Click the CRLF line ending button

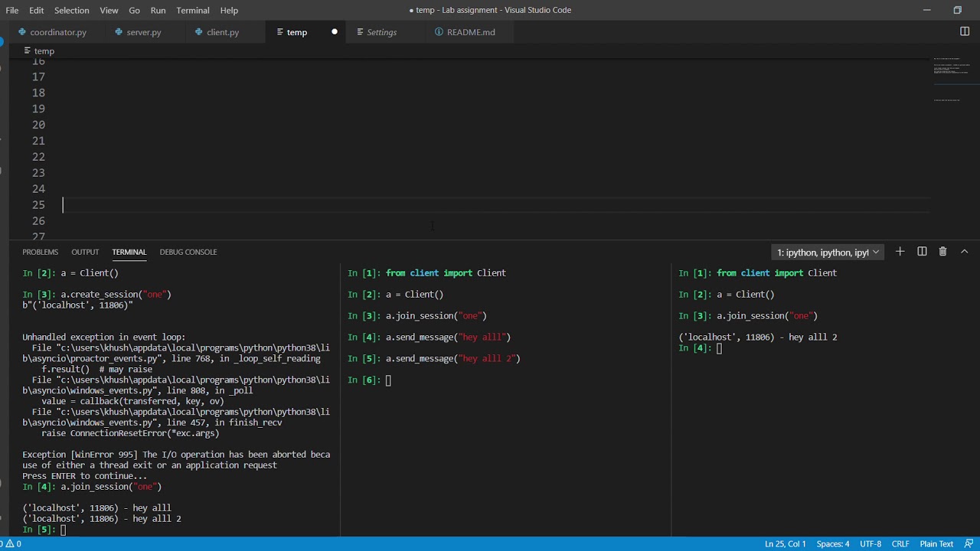pyautogui.click(x=900, y=544)
